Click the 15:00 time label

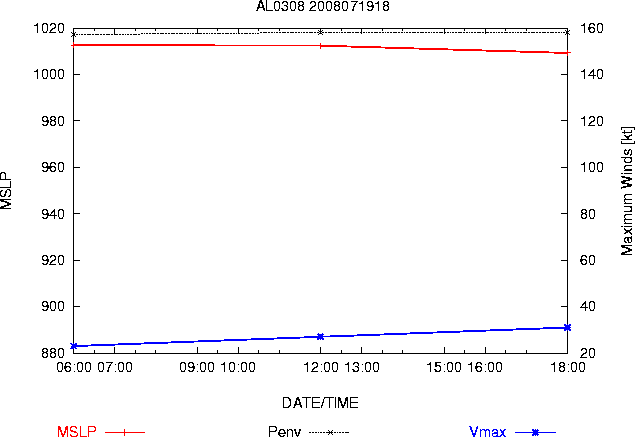click(444, 367)
